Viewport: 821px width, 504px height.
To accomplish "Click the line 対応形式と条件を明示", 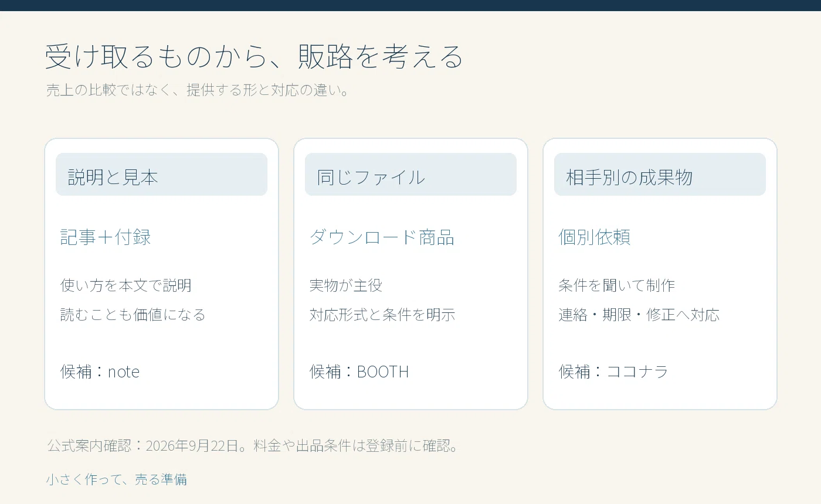I will click(x=382, y=315).
